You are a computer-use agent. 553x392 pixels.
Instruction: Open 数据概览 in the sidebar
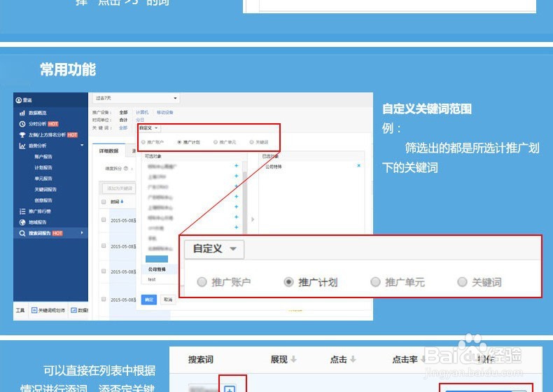tap(37, 113)
